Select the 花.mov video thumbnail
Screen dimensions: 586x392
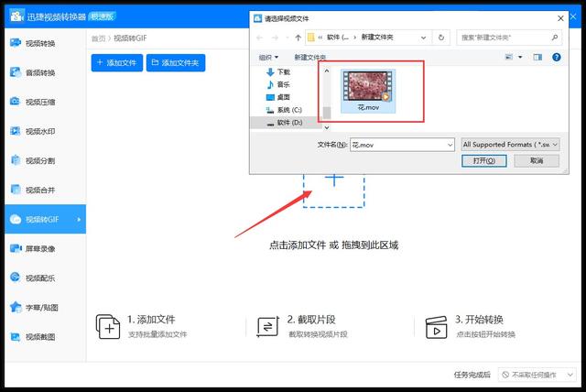pyautogui.click(x=366, y=84)
